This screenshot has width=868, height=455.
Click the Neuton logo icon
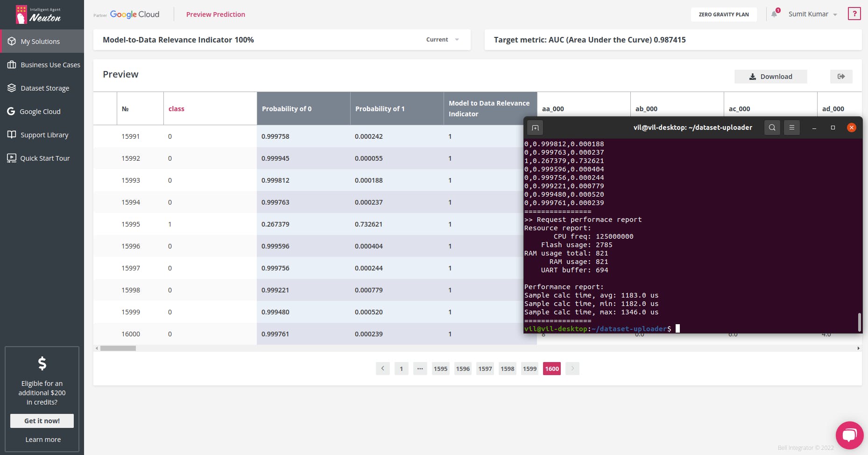(x=21, y=14)
